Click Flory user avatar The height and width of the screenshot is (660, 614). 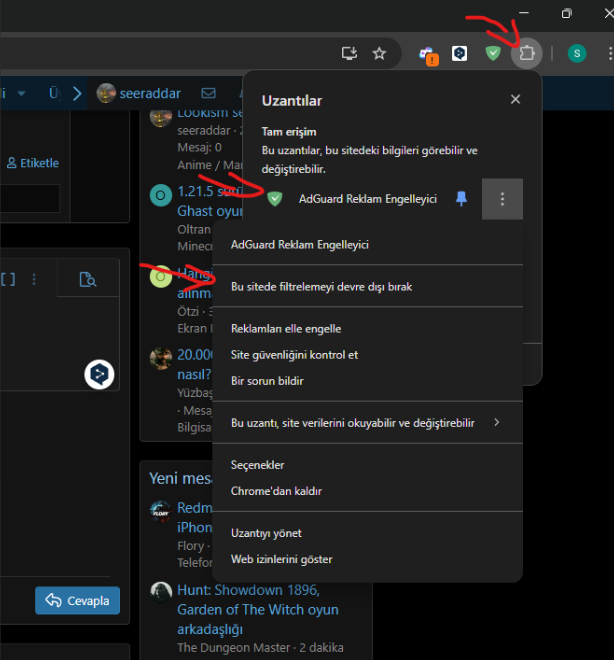161,511
